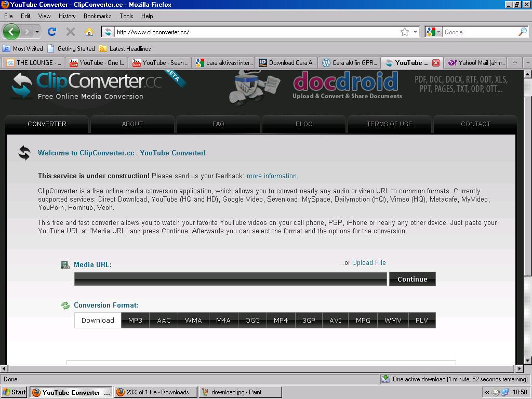The height and width of the screenshot is (399, 532).
Task: Open the Downloads window from taskbar
Action: coord(156,392)
